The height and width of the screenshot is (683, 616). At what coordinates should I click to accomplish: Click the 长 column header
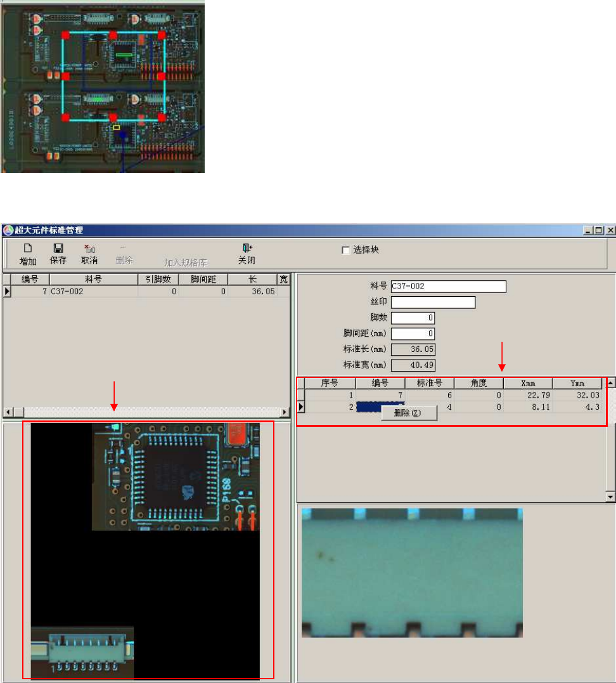click(x=252, y=279)
